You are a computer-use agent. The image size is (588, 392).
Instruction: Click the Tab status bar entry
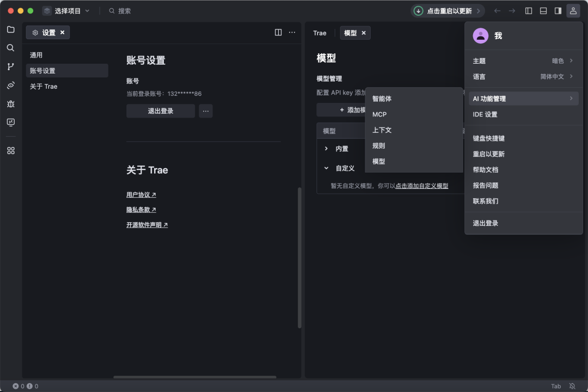tap(556, 386)
